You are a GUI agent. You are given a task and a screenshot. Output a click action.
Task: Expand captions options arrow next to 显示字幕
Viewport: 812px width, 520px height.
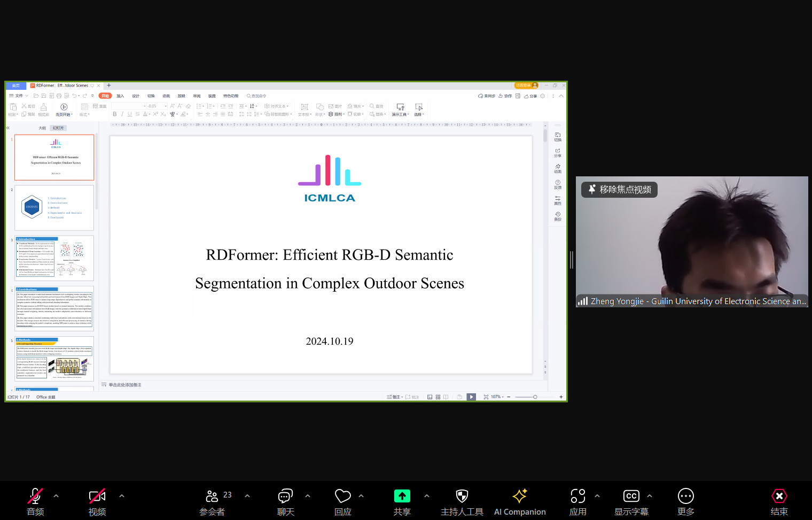pos(650,496)
